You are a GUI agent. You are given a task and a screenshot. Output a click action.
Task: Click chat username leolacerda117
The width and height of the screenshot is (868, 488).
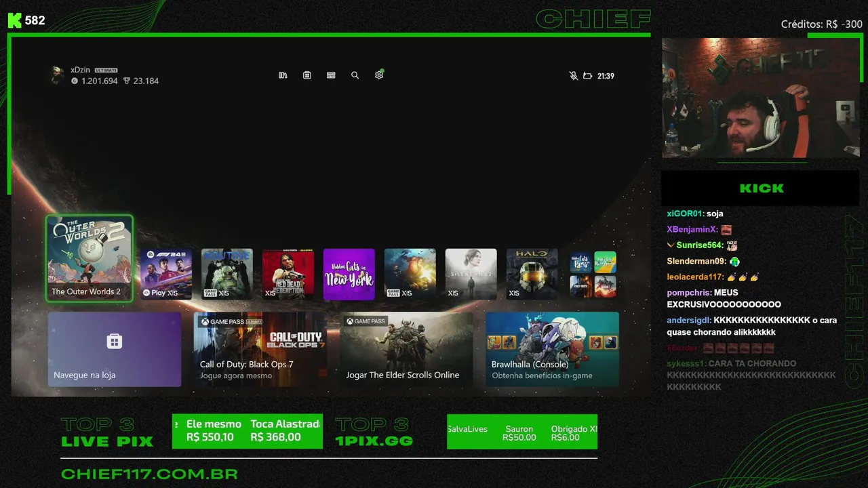tap(695, 277)
